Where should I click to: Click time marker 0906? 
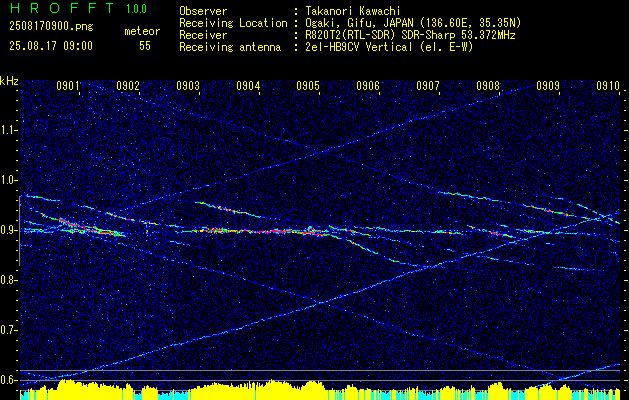coord(368,85)
